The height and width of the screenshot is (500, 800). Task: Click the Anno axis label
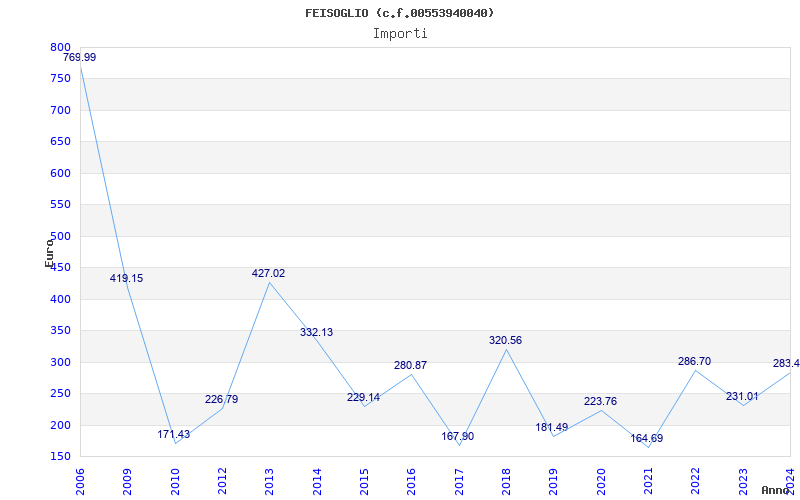pyautogui.click(x=775, y=490)
